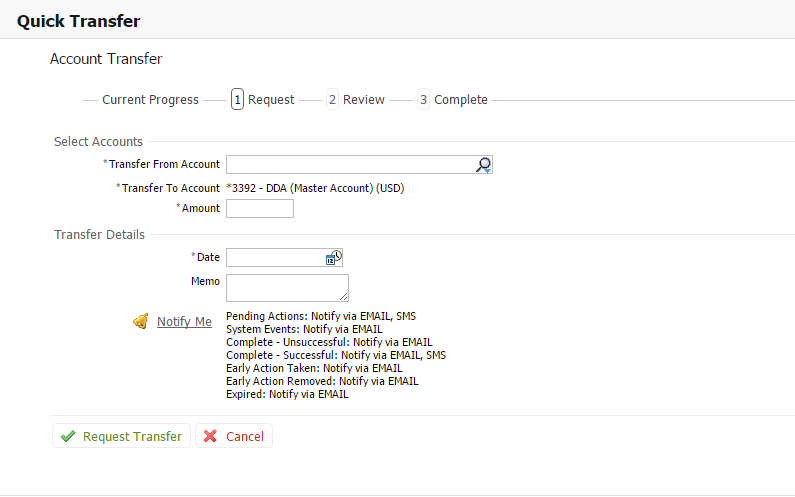
Task: Click the Memo box resize handle
Action: (344, 297)
